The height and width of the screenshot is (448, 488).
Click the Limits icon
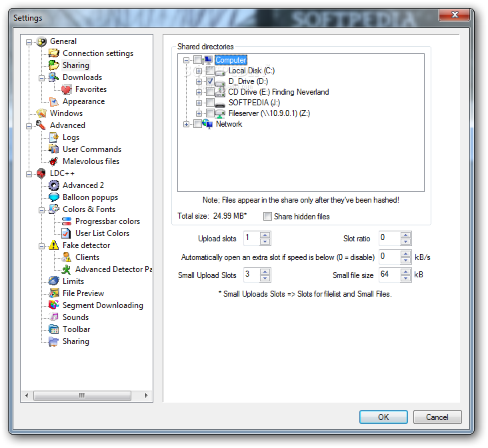(x=54, y=281)
